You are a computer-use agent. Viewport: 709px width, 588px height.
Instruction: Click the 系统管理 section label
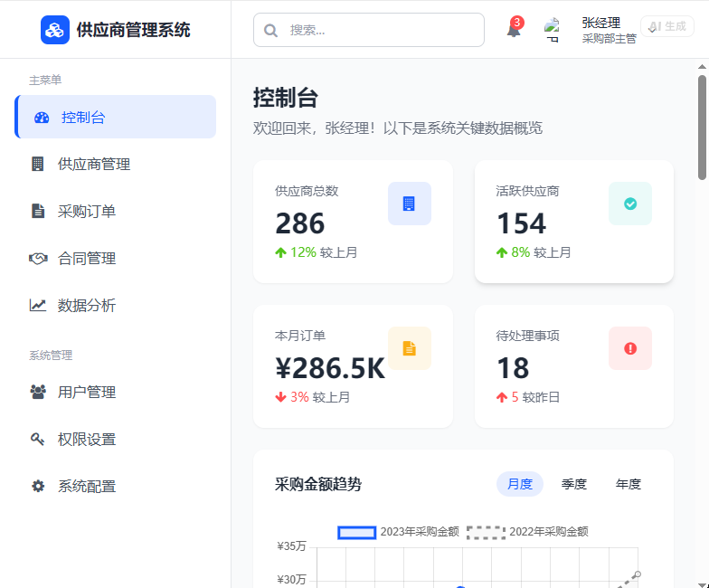point(51,355)
